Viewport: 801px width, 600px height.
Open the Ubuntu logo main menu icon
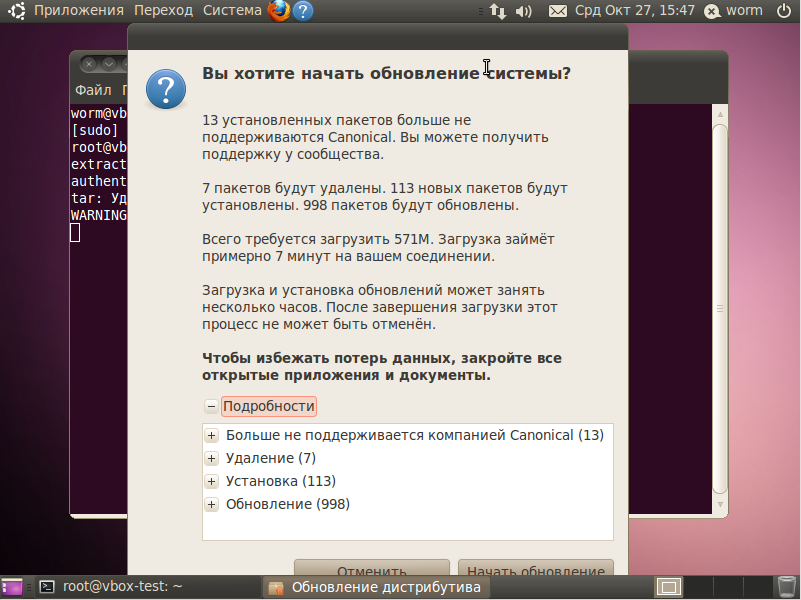[x=16, y=11]
